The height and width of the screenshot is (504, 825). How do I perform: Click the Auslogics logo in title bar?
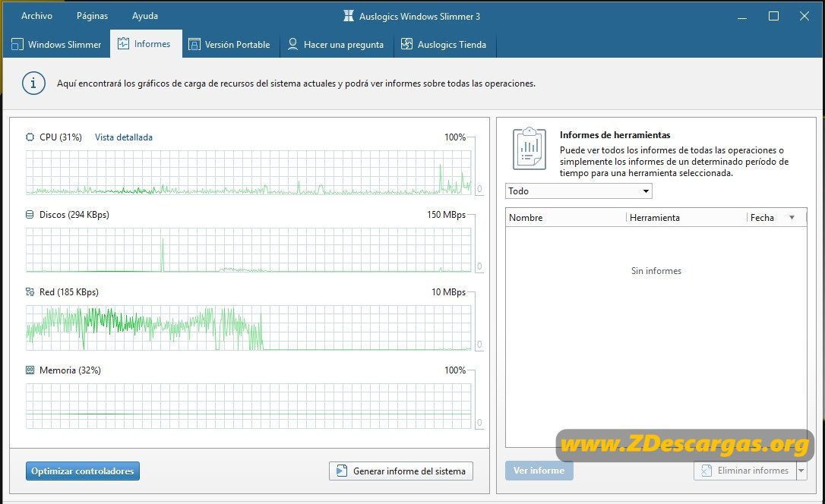point(349,16)
